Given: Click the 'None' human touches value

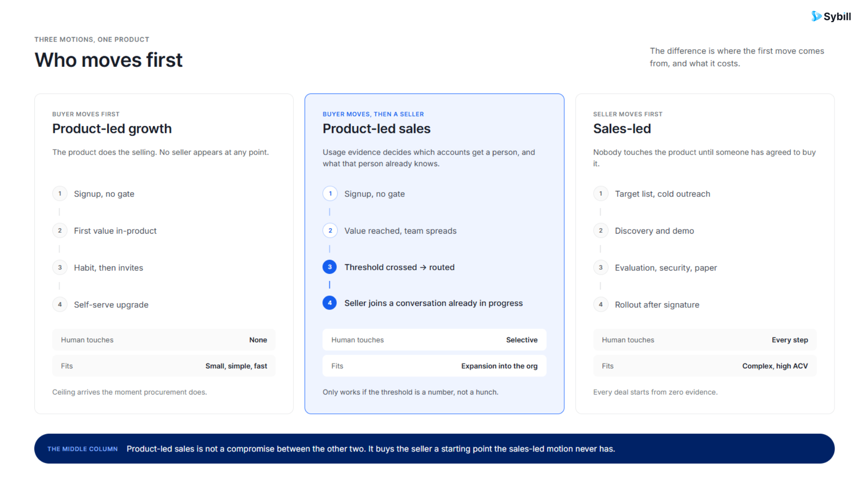Looking at the screenshot, I should [x=258, y=340].
